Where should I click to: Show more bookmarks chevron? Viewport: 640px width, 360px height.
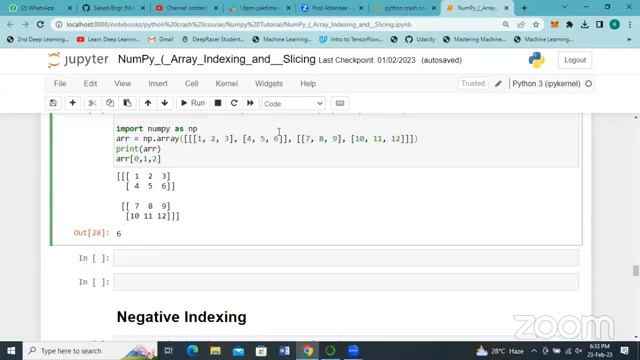(629, 40)
